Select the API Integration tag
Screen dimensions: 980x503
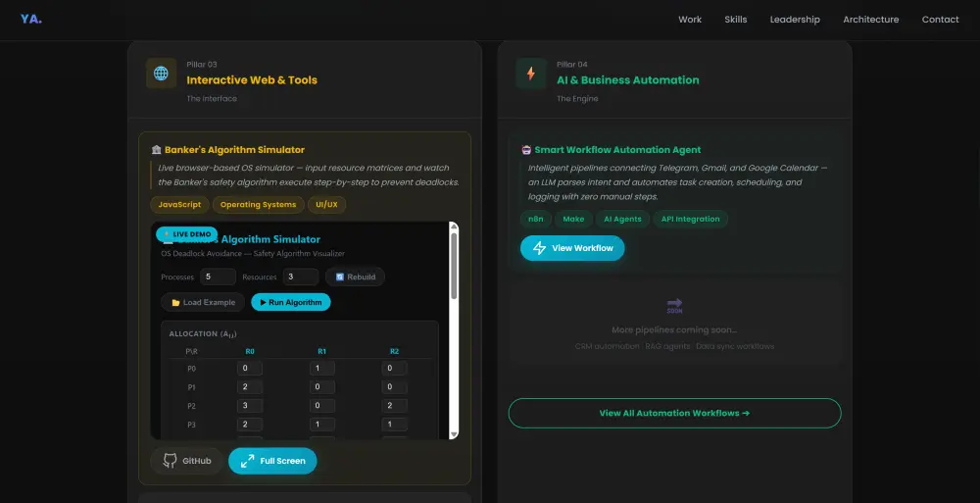pyautogui.click(x=691, y=219)
